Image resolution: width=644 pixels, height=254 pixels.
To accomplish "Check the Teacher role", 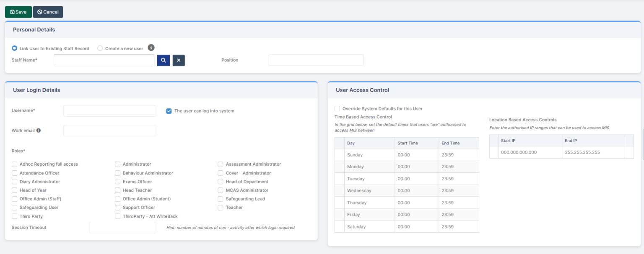I will pos(220,207).
